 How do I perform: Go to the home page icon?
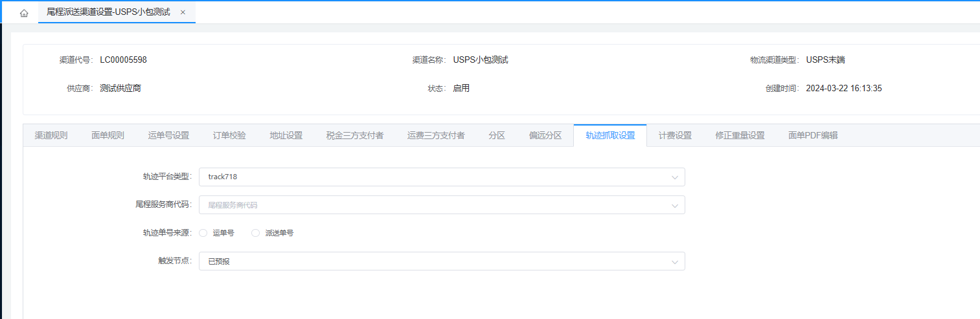(24, 13)
